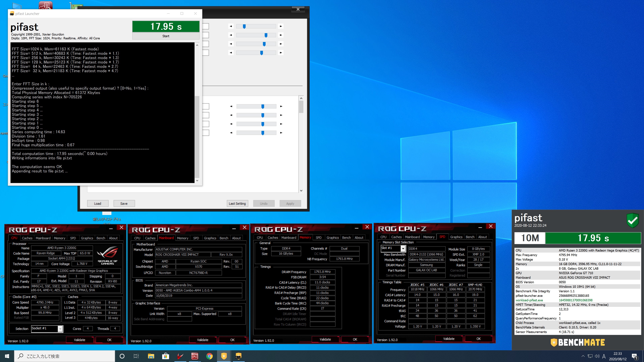
Task: Click the DRAM Frequency 1793.8 MHz value
Action: coord(322,271)
